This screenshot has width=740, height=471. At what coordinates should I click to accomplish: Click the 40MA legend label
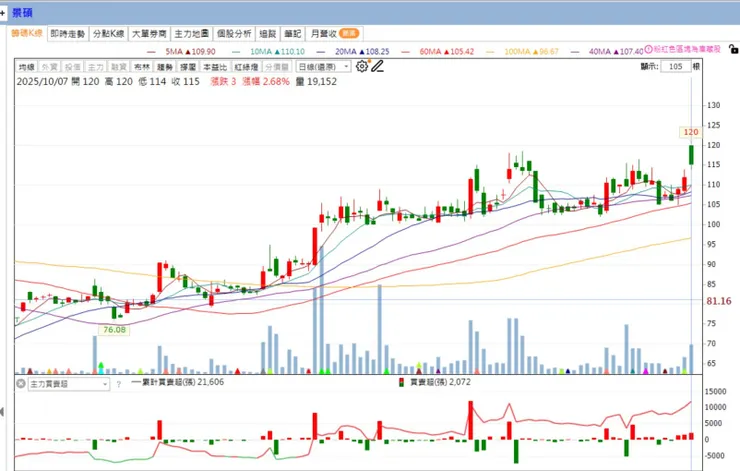click(616, 51)
